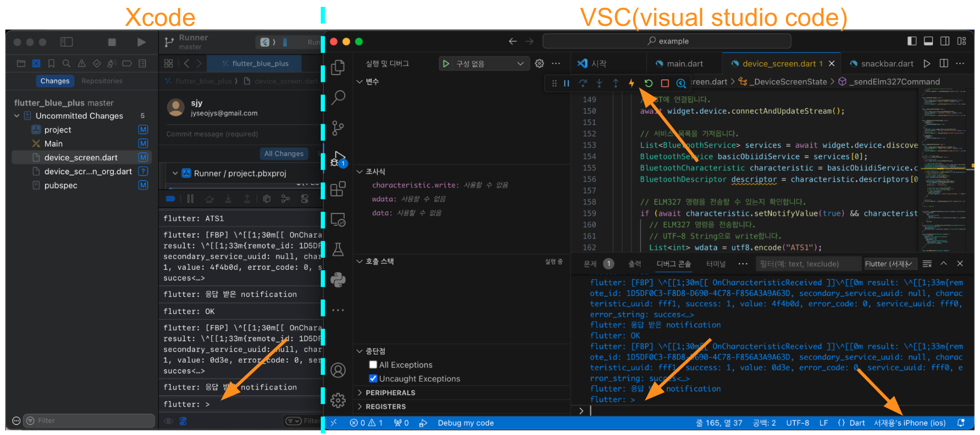Open the 출력 output panel tab
The height and width of the screenshot is (435, 980).
pyautogui.click(x=634, y=264)
